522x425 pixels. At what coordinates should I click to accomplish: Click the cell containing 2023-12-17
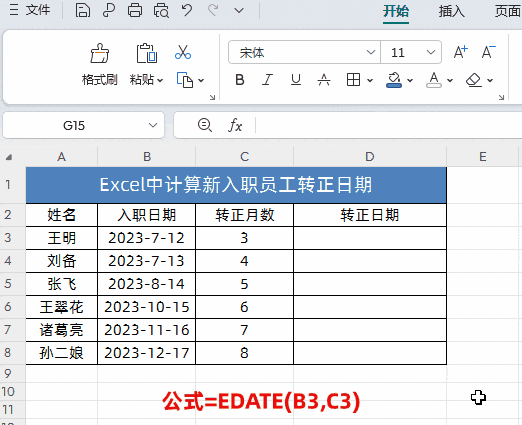[x=146, y=353]
